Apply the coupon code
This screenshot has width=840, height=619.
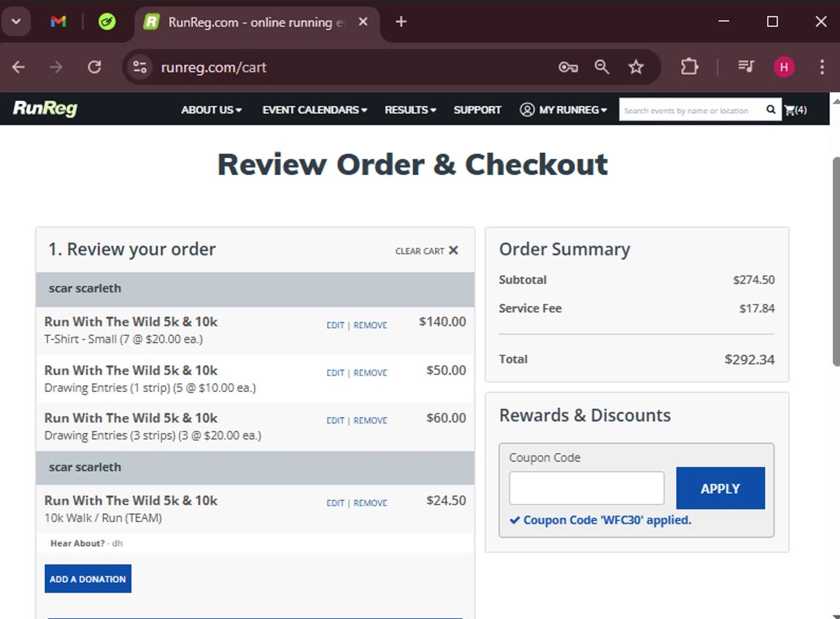tap(721, 488)
